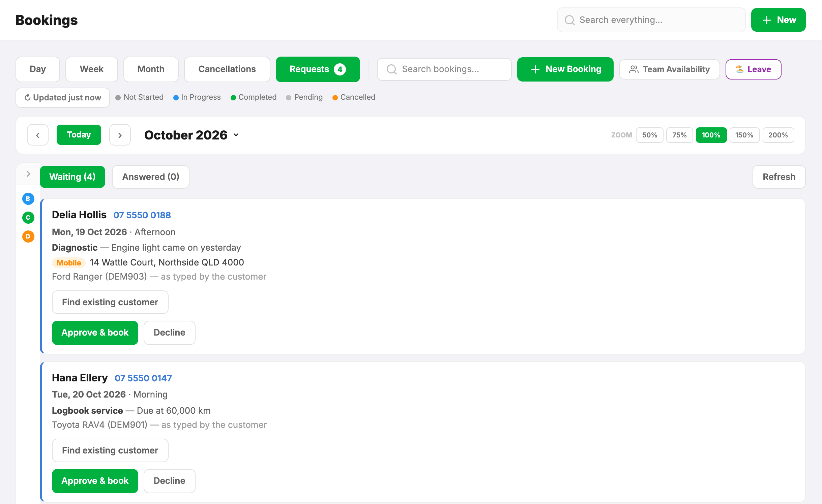The width and height of the screenshot is (822, 504).
Task: Open the October 2026 month dropdown
Action: [x=192, y=135]
